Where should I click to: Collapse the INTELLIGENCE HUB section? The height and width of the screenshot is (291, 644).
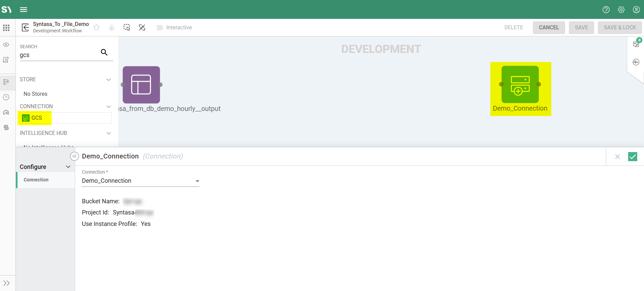pos(109,133)
